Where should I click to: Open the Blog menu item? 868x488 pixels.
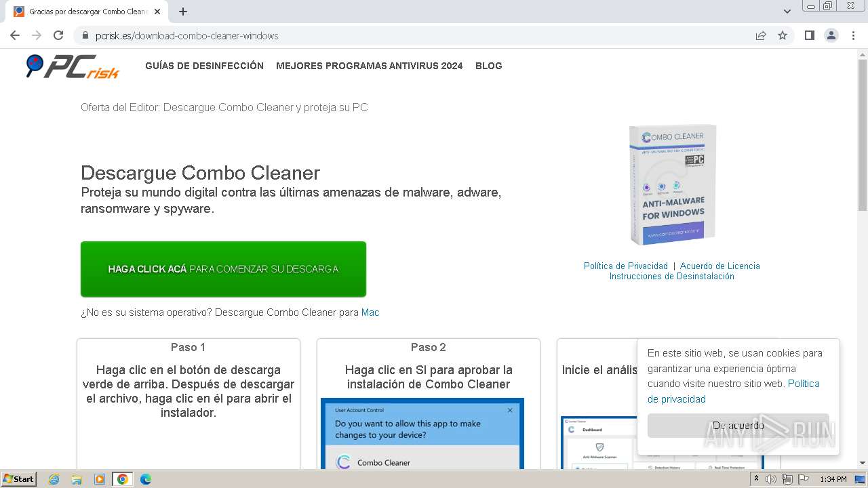488,66
